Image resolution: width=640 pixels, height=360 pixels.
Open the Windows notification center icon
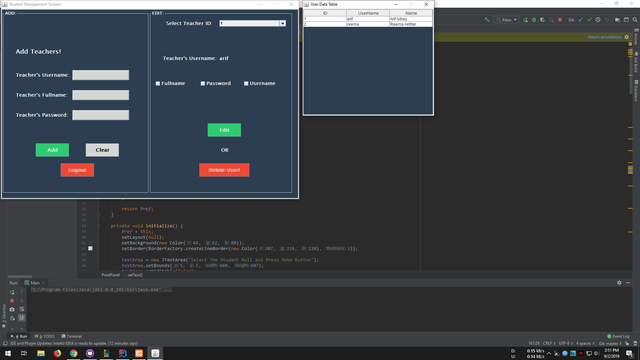pyautogui.click(x=630, y=353)
